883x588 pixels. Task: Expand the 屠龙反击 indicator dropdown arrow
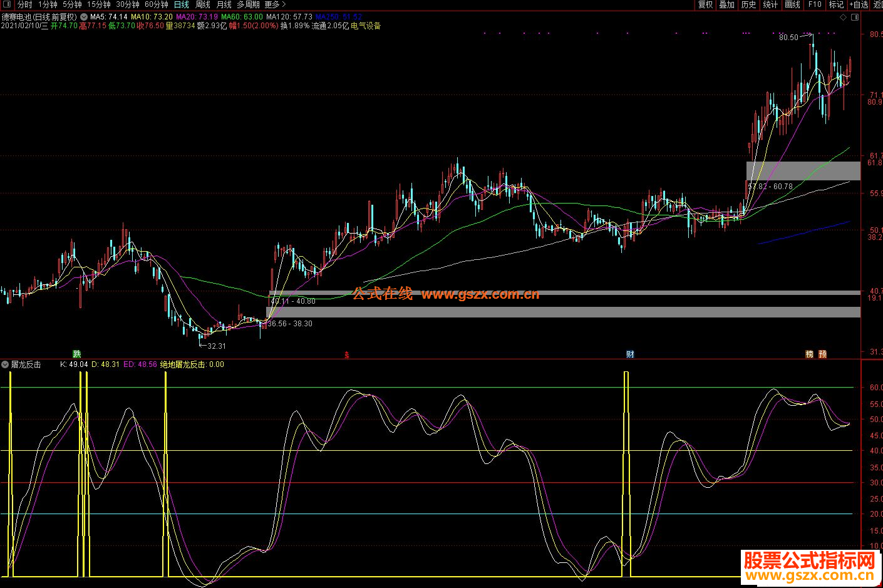[x=5, y=364]
